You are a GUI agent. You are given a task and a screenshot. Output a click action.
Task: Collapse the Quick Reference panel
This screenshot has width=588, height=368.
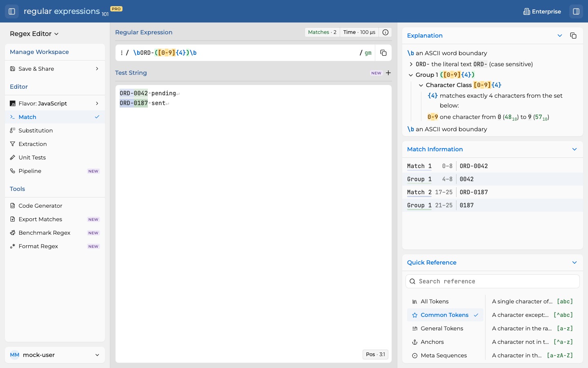(575, 263)
